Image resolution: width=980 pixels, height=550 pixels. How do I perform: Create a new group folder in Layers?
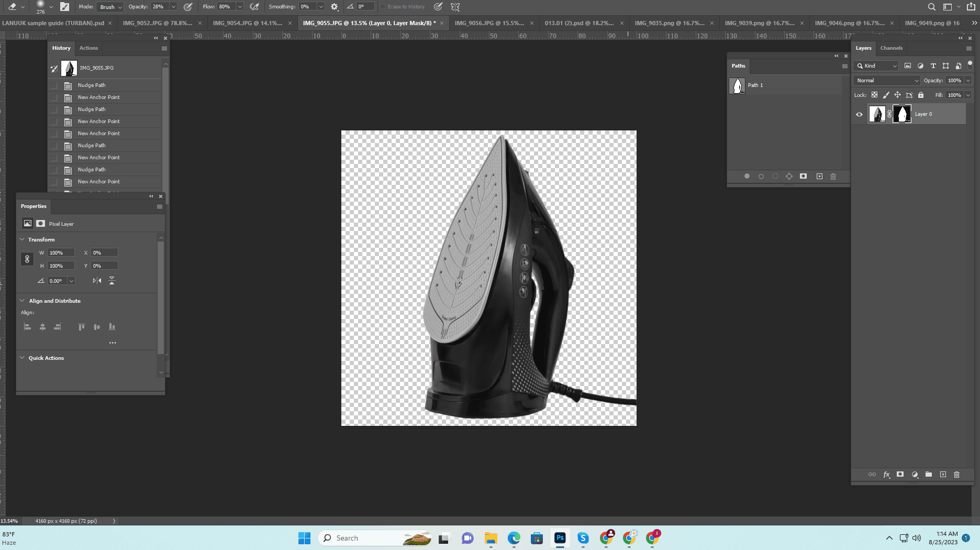(928, 475)
